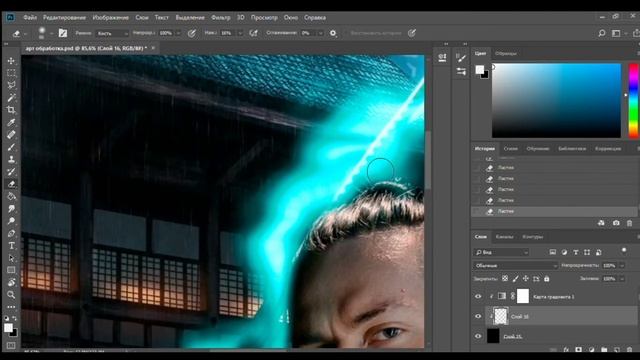Select the Paint Bucket tool
Screen dimensions: 640x360
pyautogui.click(x=11, y=196)
